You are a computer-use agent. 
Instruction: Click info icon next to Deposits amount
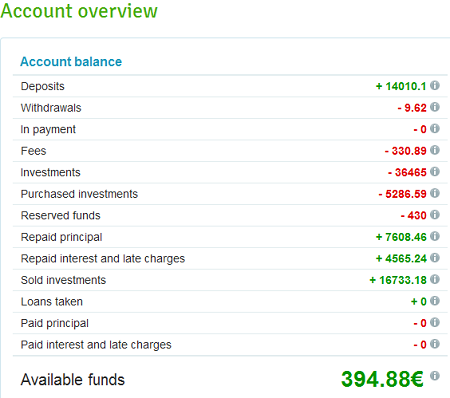(435, 86)
